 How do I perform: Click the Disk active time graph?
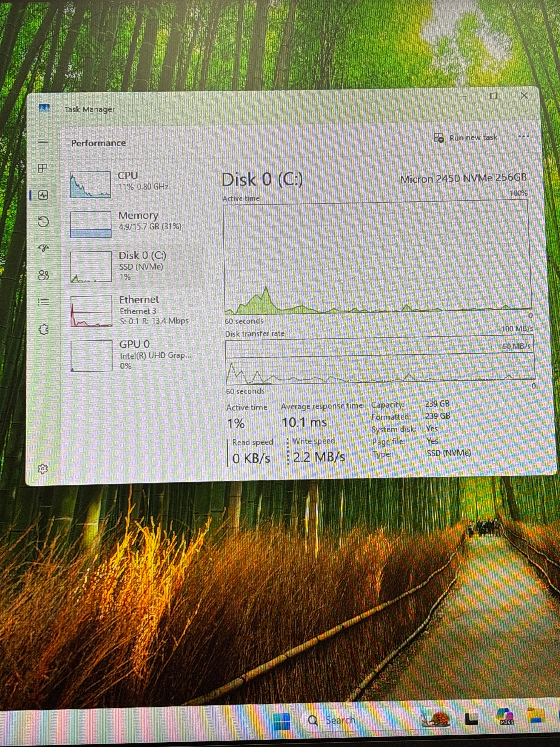pos(377,257)
